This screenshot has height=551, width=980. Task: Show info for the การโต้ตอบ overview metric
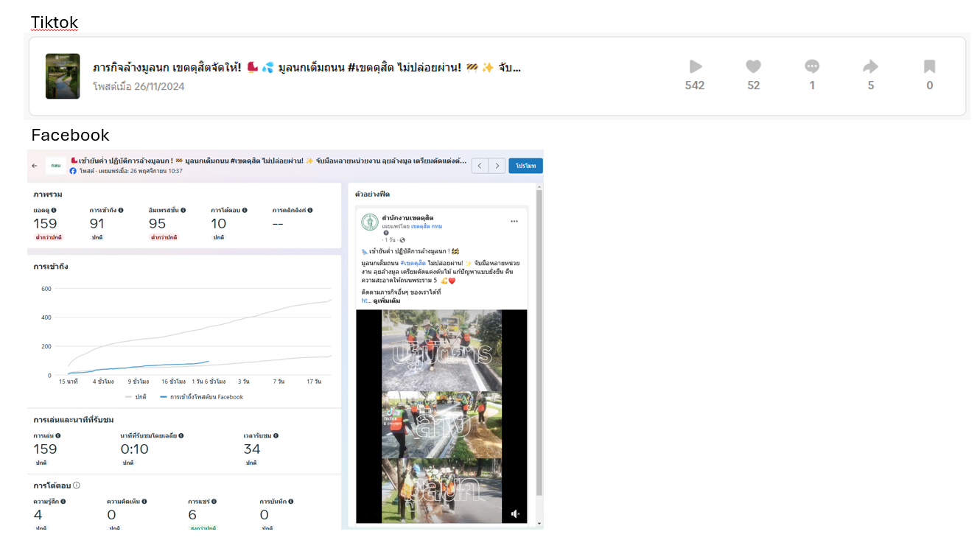coord(243,210)
